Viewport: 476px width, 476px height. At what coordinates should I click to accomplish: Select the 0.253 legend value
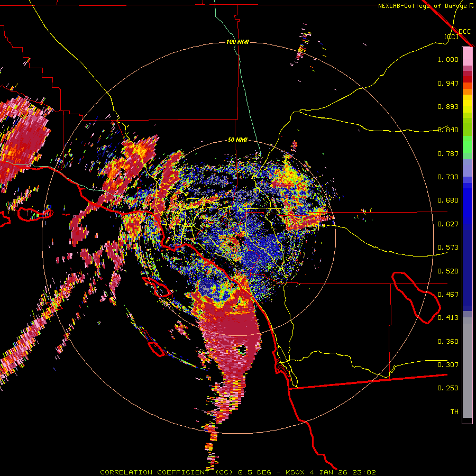pos(448,388)
